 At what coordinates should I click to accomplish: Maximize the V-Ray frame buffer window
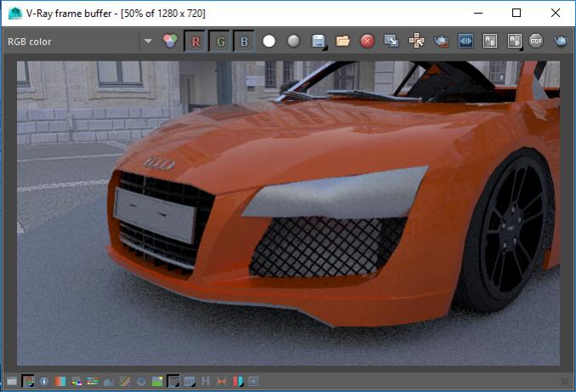(516, 13)
